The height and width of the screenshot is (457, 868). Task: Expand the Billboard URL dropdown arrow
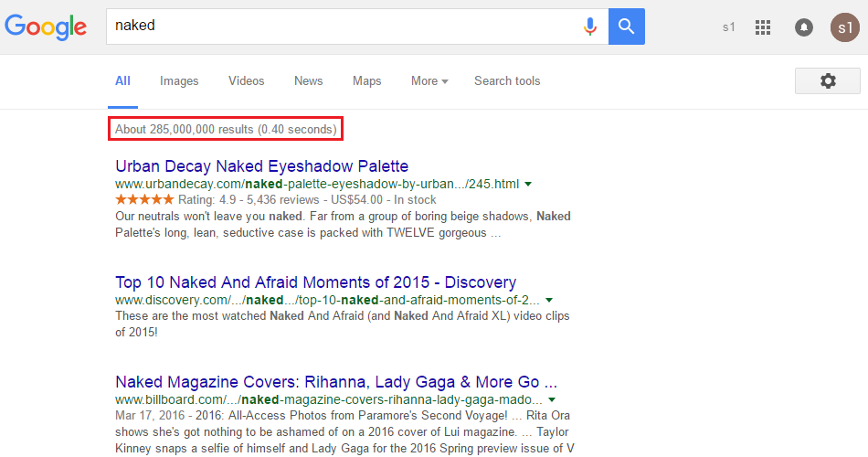click(x=551, y=400)
